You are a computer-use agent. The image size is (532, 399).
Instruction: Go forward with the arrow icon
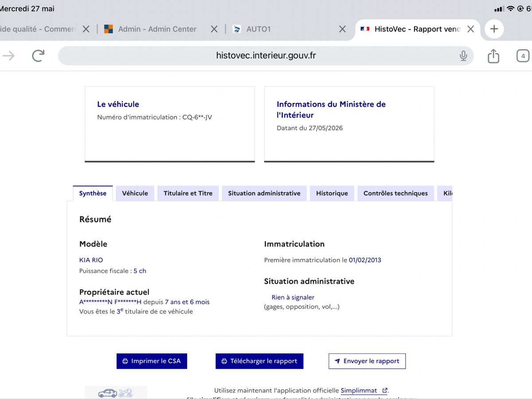[x=8, y=55]
